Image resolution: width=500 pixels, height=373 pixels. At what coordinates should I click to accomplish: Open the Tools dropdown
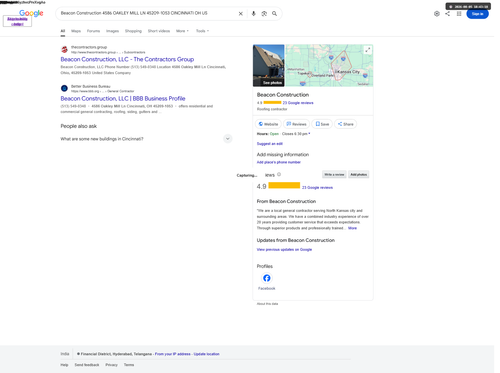[202, 31]
